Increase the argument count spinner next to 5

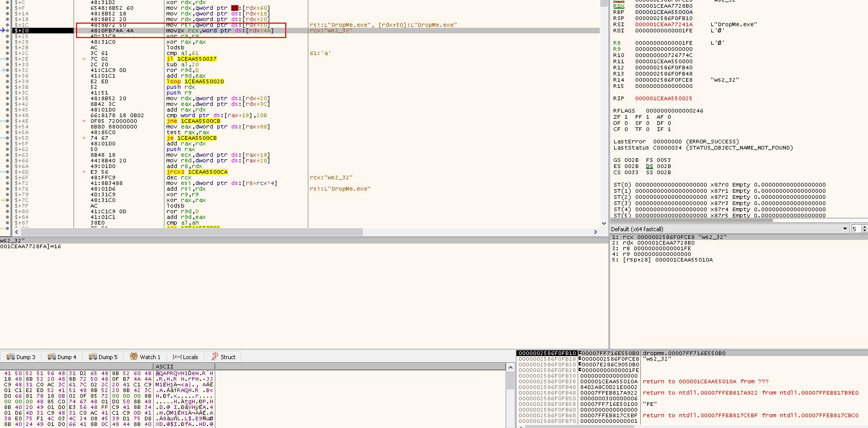864,227
